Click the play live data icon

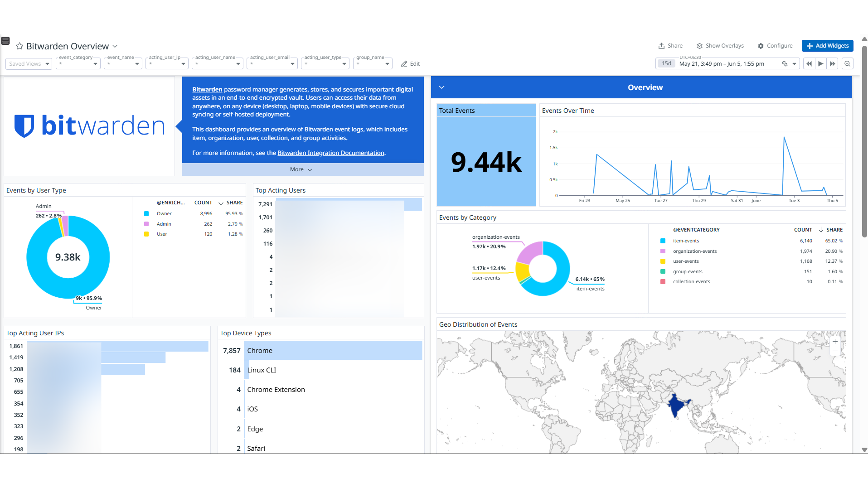pos(821,64)
